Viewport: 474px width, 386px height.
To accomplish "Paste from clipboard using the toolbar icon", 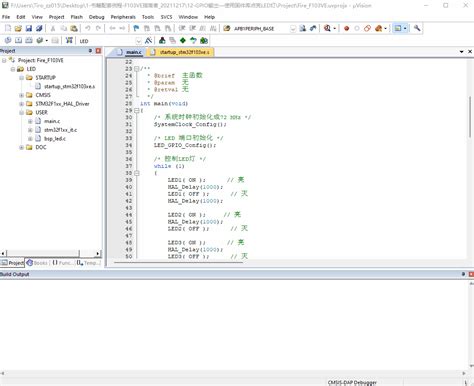I will pos(74,28).
